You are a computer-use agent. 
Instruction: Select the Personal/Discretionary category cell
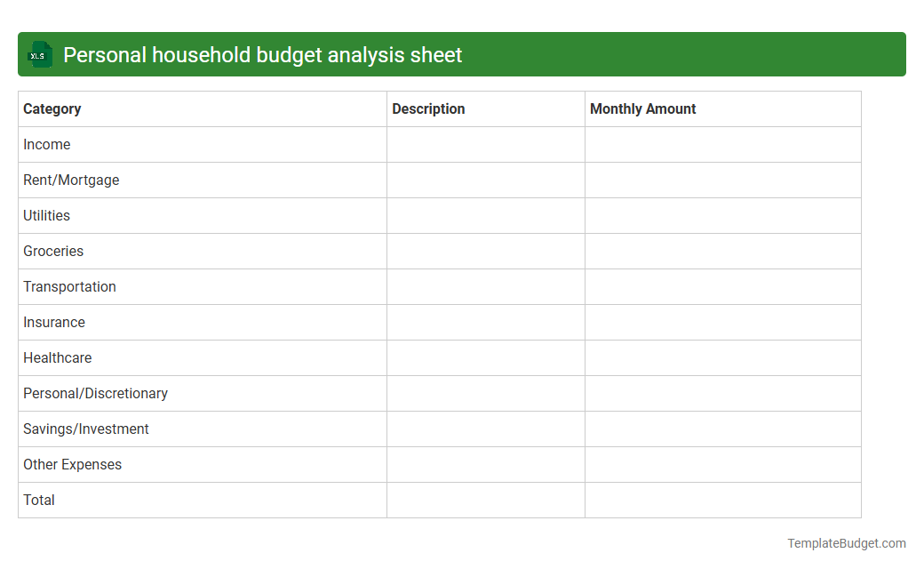[x=95, y=393]
